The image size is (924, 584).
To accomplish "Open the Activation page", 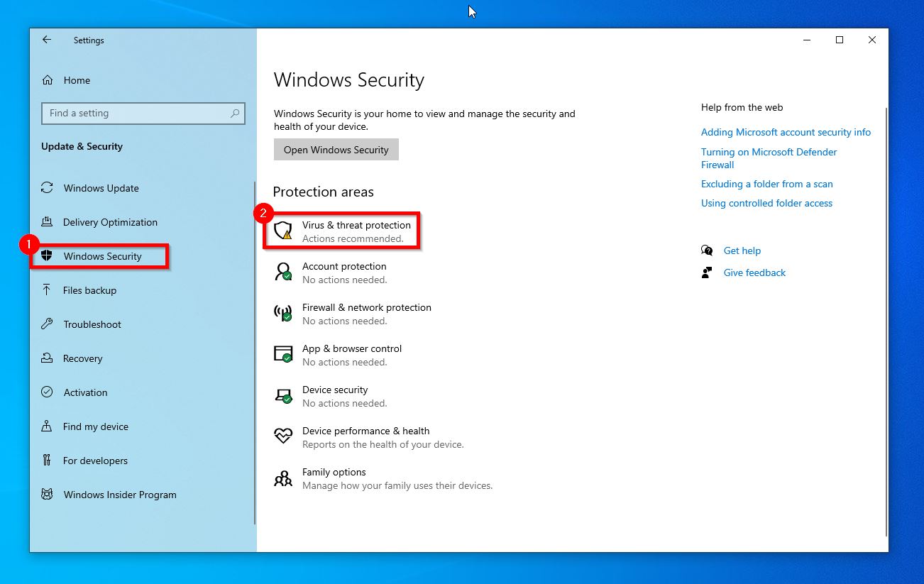I will pos(85,392).
